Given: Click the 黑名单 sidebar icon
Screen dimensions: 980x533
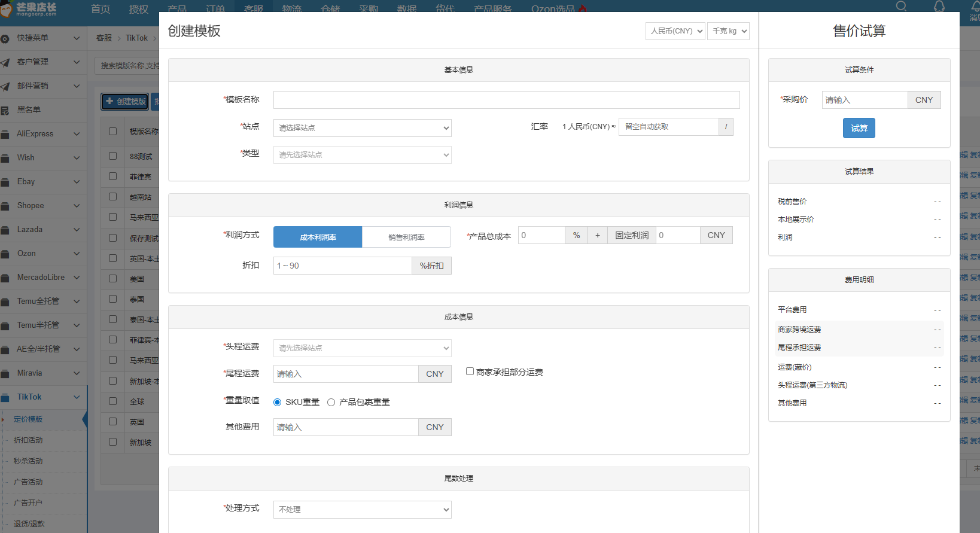Looking at the screenshot, I should pyautogui.click(x=5, y=110).
